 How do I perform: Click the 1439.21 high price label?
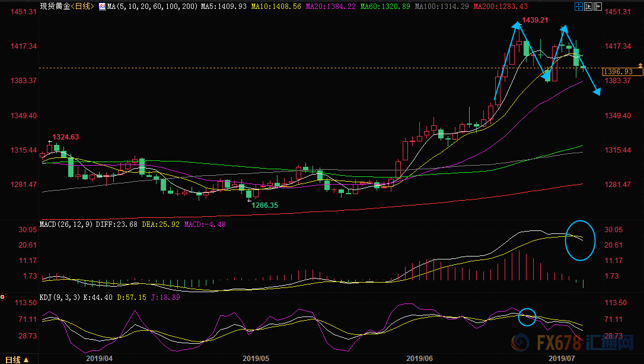coord(535,20)
